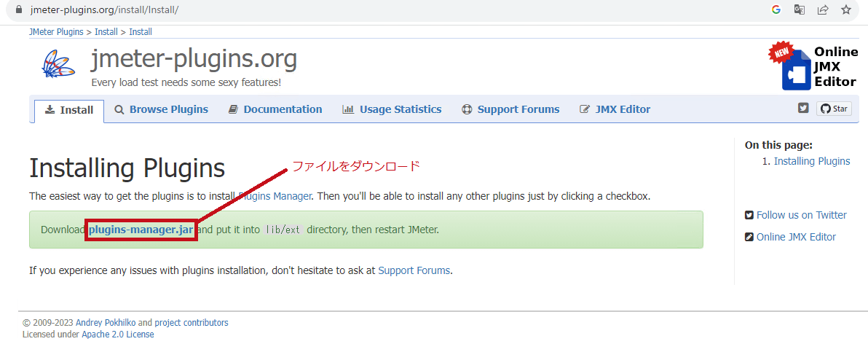Download plugins-manager.jar link
The height and width of the screenshot is (344, 868).
click(141, 230)
